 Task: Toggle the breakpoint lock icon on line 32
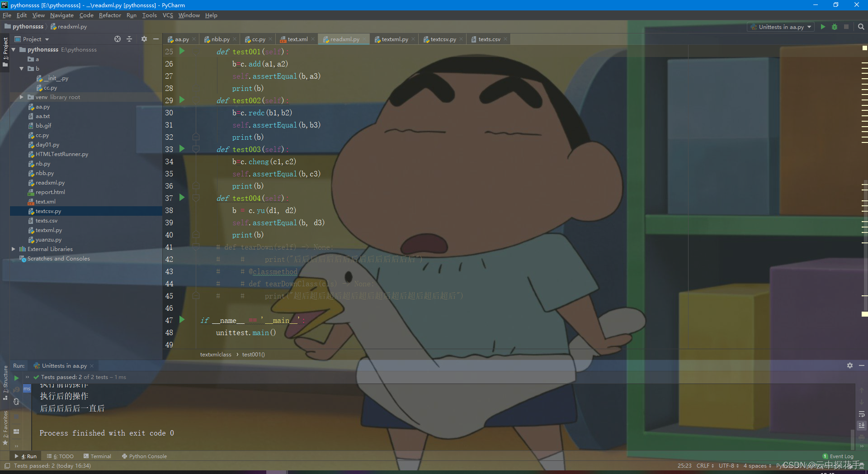point(196,137)
